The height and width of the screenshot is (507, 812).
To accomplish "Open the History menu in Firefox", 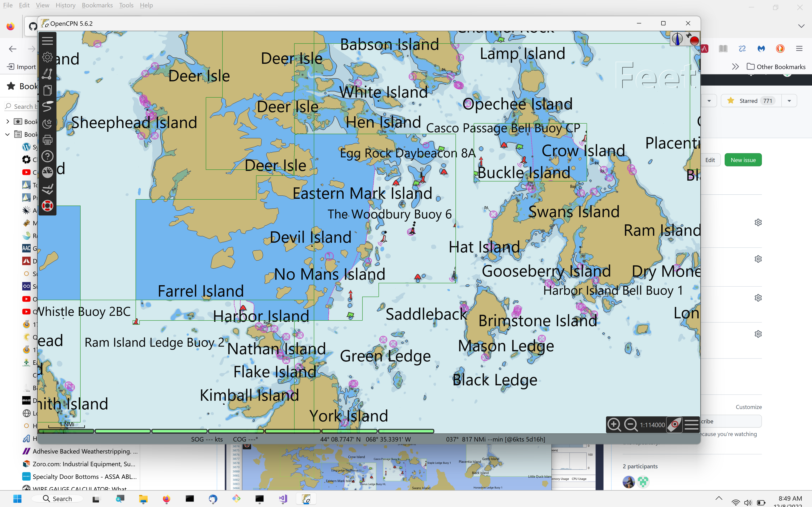I will tap(65, 5).
